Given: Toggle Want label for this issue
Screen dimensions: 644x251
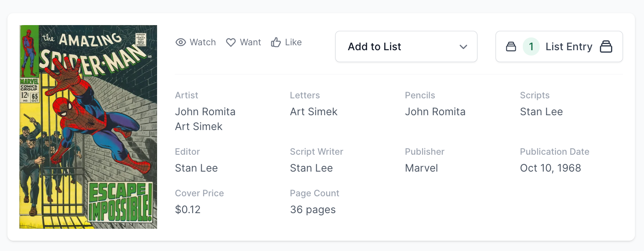Looking at the screenshot, I should click(x=250, y=42).
